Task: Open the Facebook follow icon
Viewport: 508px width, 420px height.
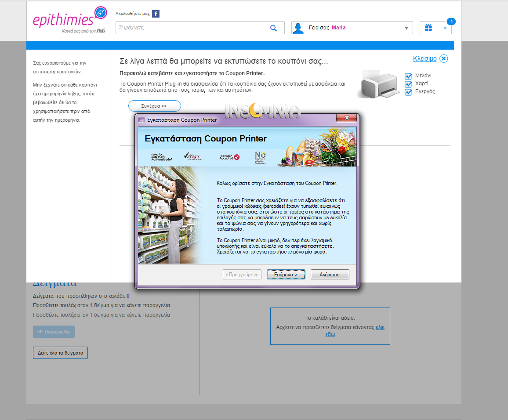Action: tap(156, 14)
